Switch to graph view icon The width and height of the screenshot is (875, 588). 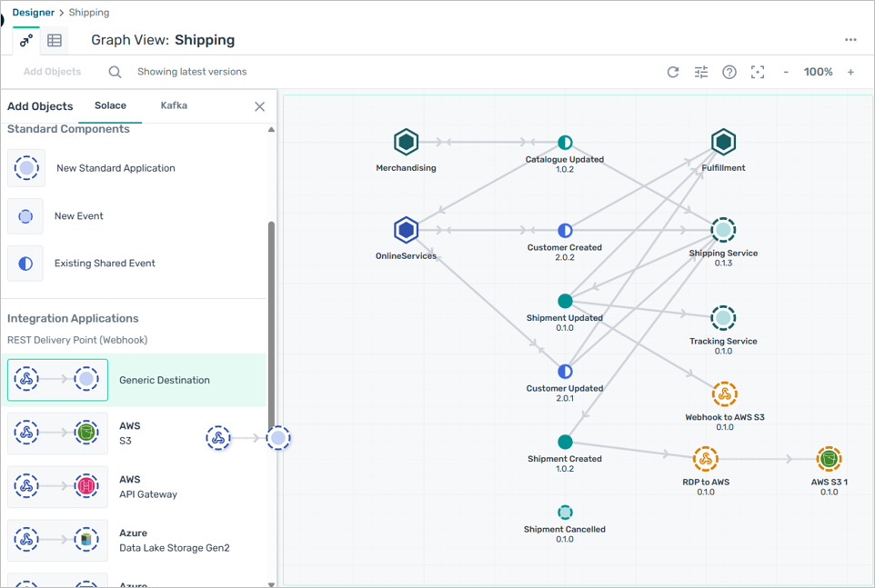tap(26, 40)
